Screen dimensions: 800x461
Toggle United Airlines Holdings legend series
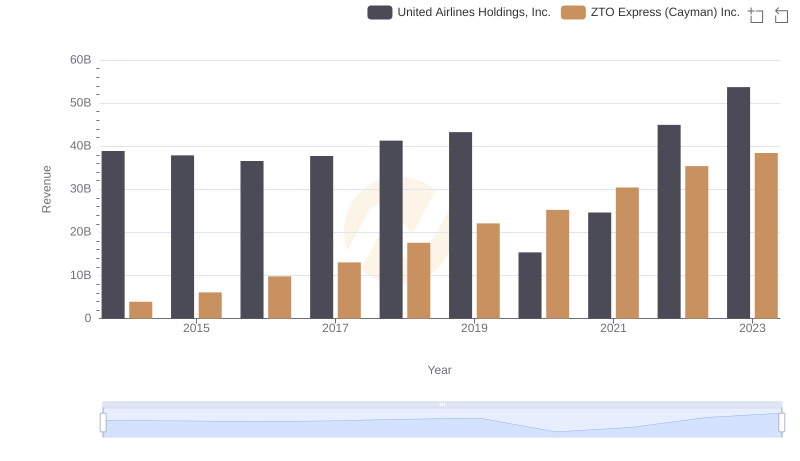click(459, 12)
